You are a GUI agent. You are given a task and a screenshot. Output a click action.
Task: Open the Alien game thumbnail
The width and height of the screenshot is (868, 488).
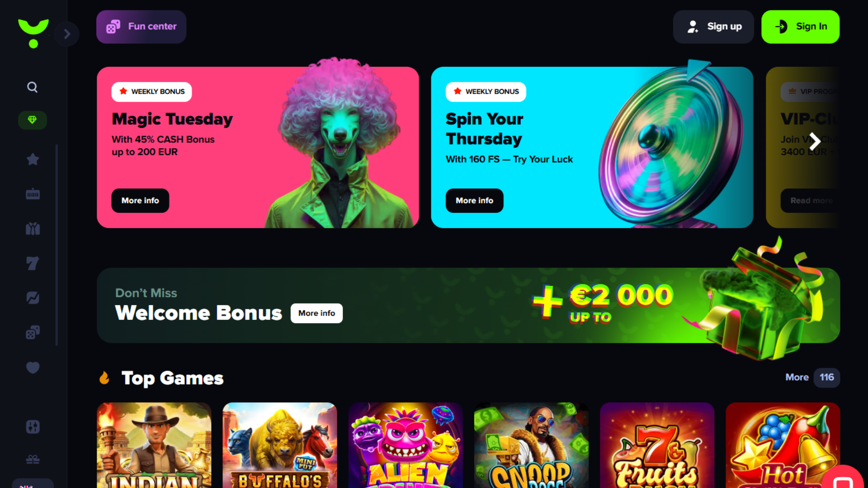pyautogui.click(x=406, y=445)
